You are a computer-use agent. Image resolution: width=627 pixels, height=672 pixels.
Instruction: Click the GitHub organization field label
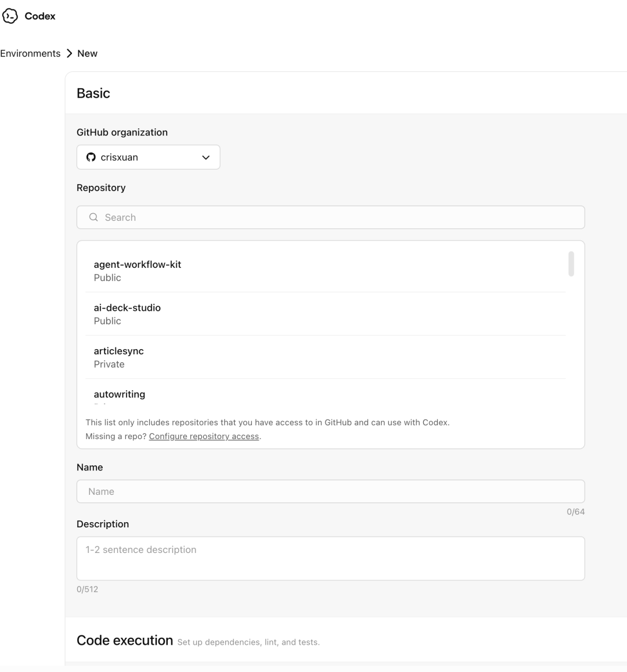(x=122, y=132)
